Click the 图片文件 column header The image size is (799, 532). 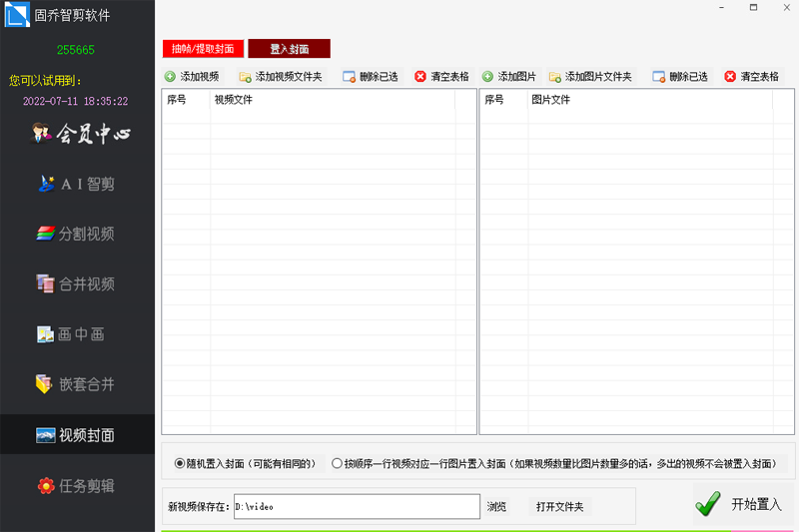650,99
